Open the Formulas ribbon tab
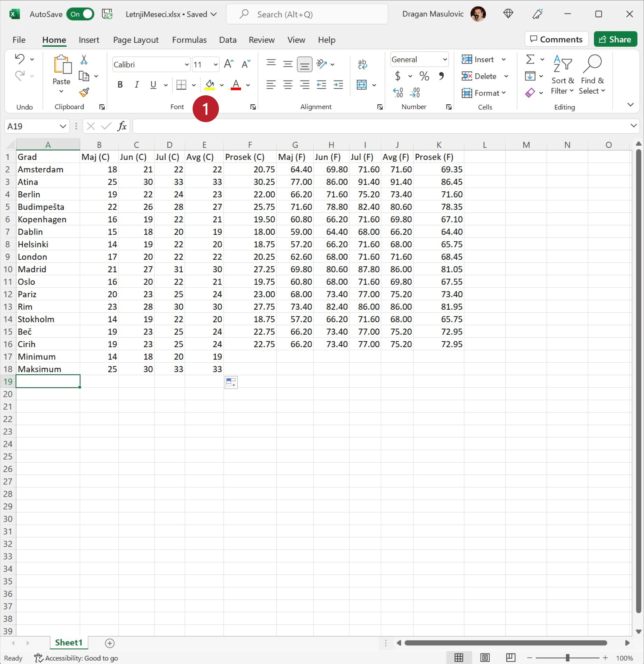 [x=189, y=40]
